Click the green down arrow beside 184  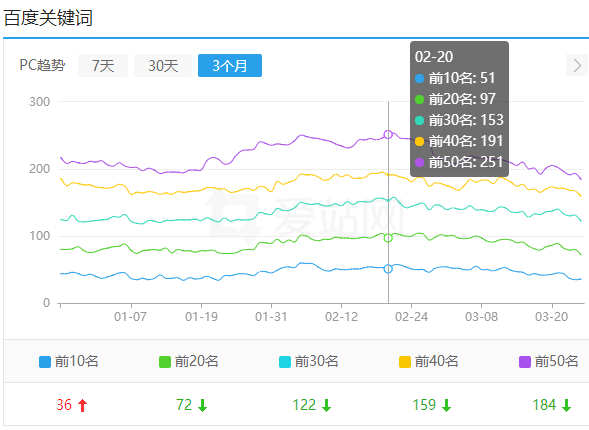(566, 406)
